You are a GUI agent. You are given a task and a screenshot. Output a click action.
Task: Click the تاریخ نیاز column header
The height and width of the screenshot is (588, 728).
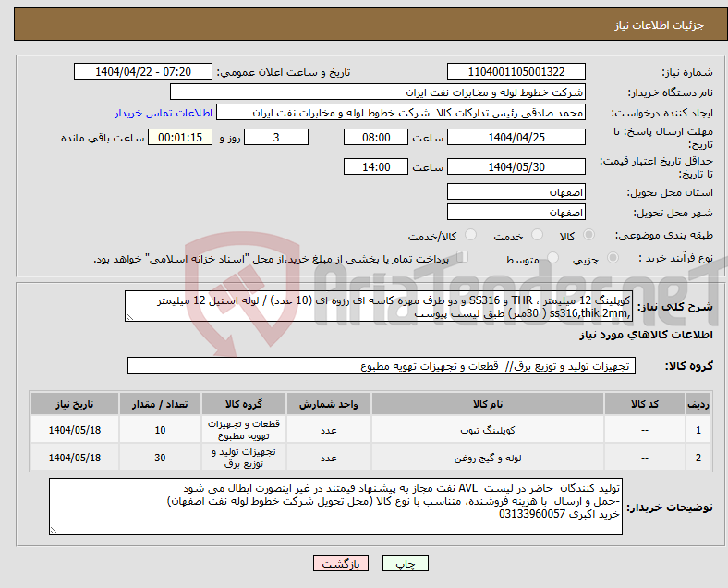pos(75,404)
